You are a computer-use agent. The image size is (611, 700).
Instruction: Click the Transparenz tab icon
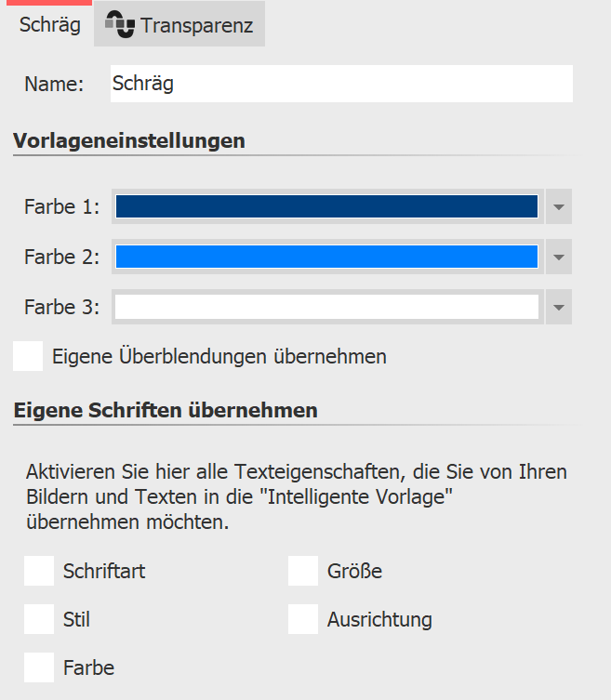tap(119, 25)
